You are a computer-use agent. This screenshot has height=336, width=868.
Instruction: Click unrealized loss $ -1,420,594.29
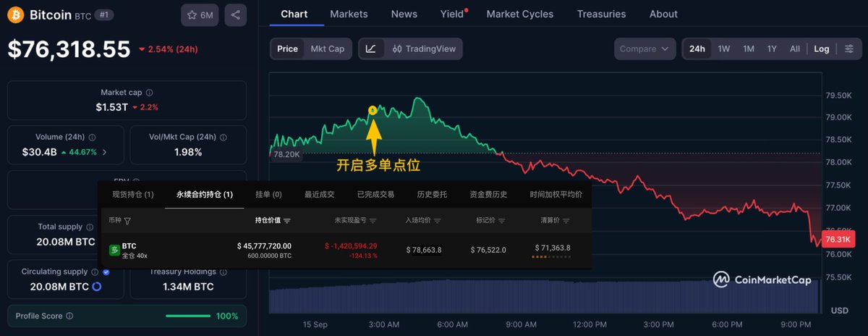coord(351,245)
